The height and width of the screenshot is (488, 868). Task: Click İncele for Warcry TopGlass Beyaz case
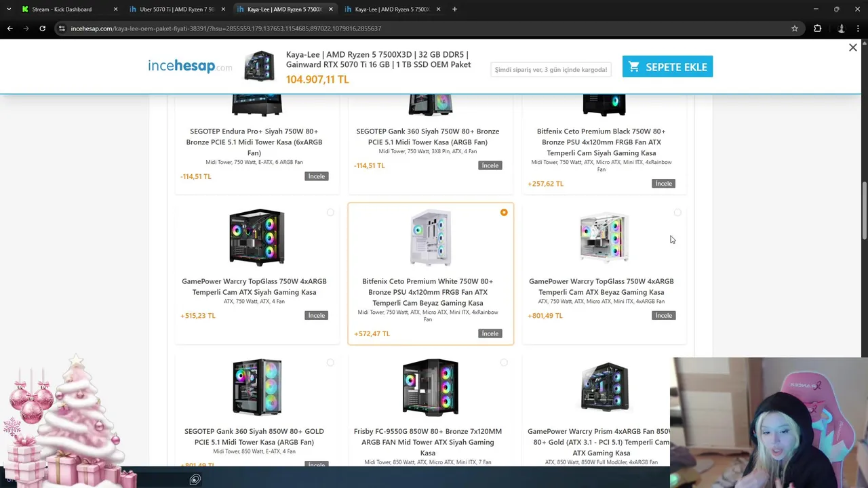(664, 315)
